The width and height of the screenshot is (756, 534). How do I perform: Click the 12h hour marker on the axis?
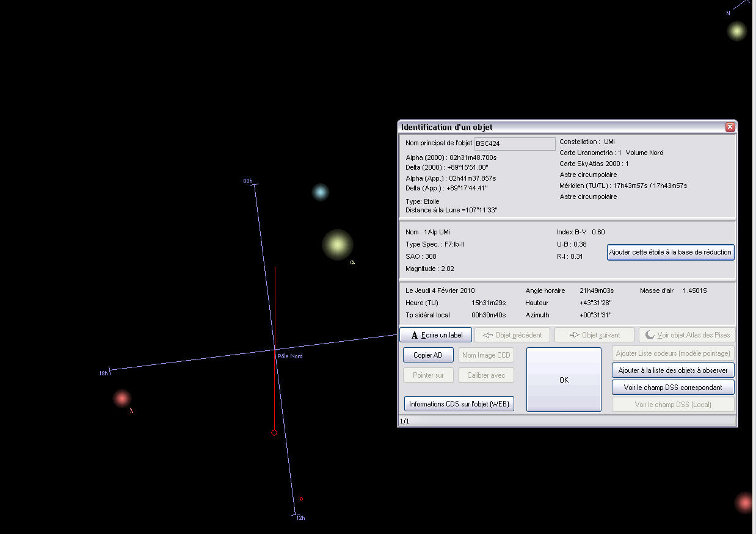[x=300, y=518]
